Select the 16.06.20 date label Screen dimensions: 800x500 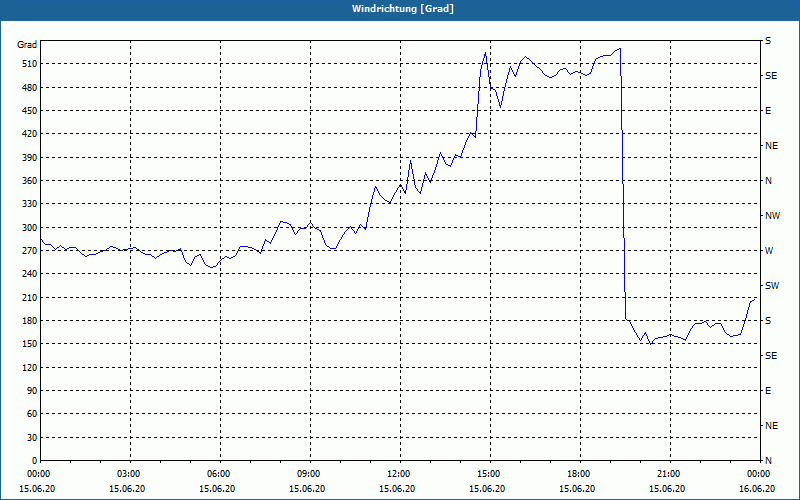point(757,489)
